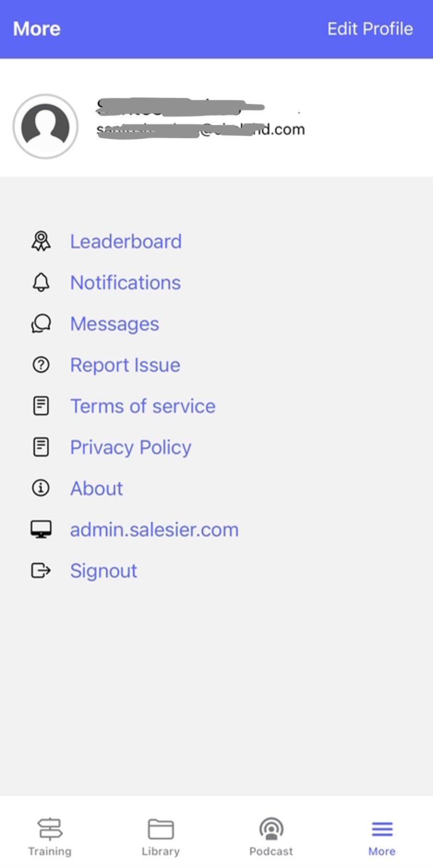Click the About info circle icon
Viewport: 433px width, 868px height.
tap(41, 488)
